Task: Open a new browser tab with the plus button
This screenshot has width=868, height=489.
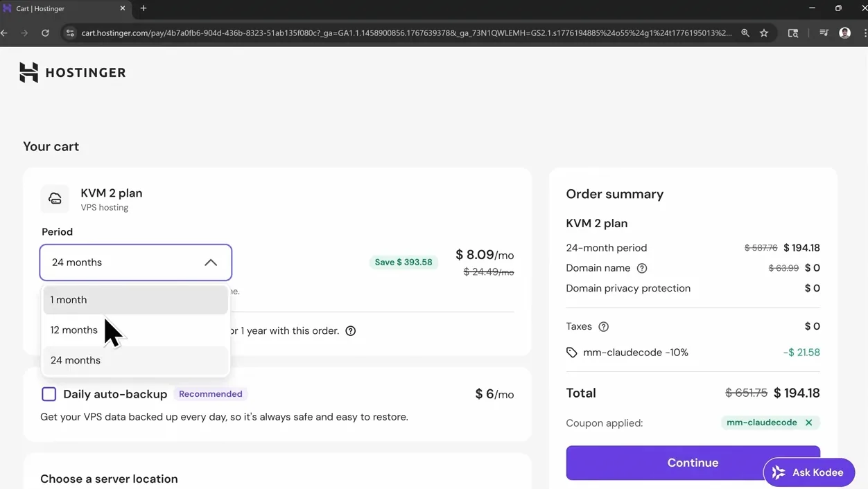Action: point(144,8)
